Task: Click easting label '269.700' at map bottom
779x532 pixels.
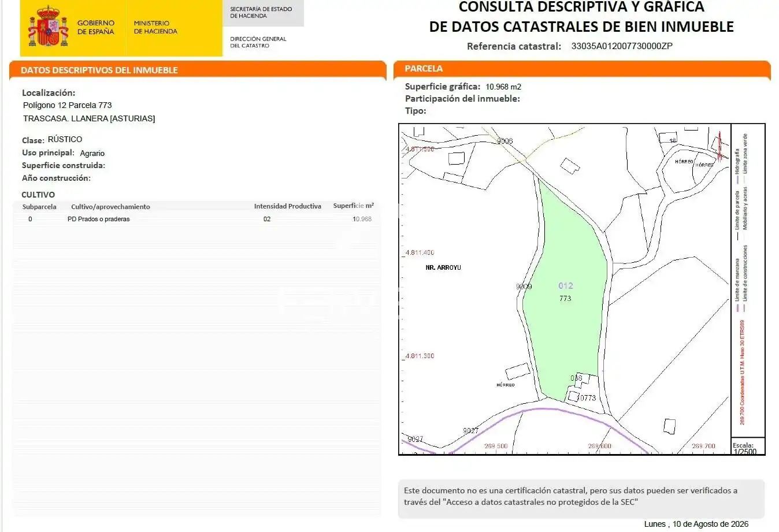Action: pos(703,447)
